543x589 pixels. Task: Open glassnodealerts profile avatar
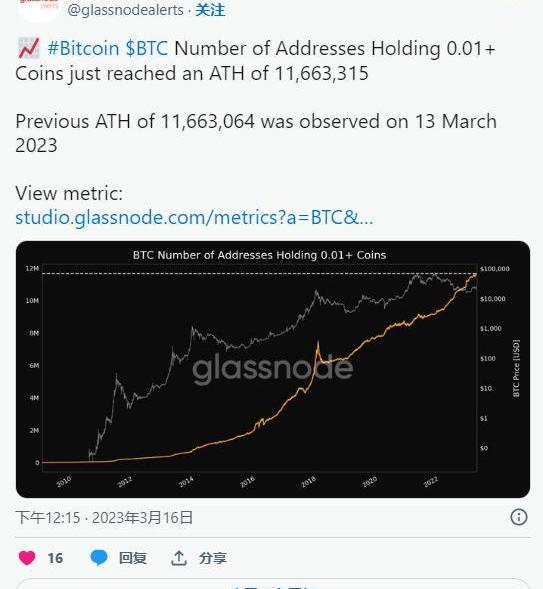[x=38, y=9]
